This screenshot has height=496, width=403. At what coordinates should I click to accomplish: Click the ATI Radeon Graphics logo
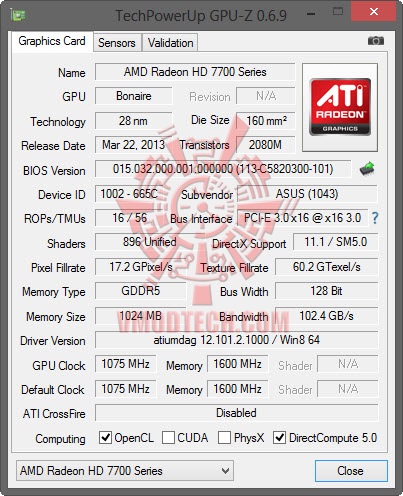[x=340, y=107]
